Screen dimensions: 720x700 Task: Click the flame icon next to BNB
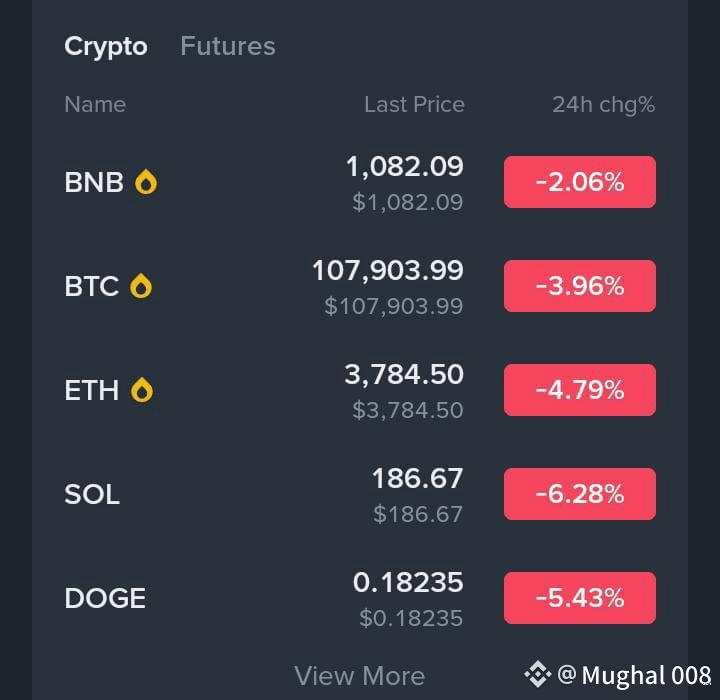click(x=146, y=181)
